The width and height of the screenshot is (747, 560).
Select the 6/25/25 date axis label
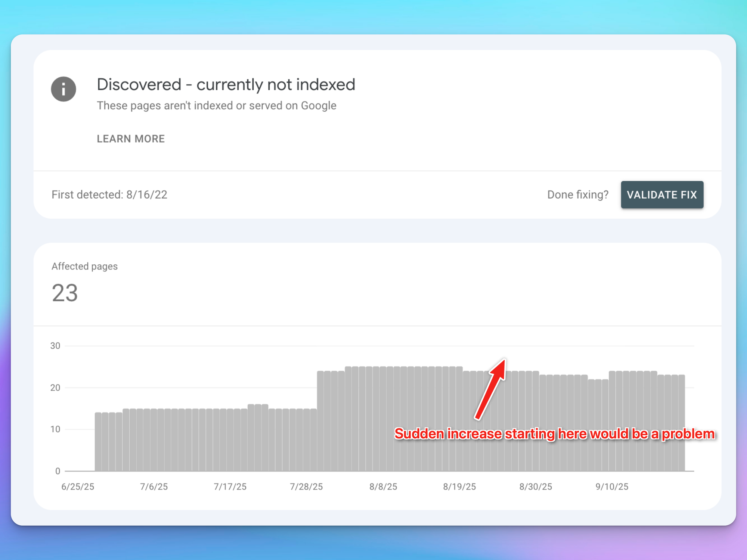tap(78, 486)
